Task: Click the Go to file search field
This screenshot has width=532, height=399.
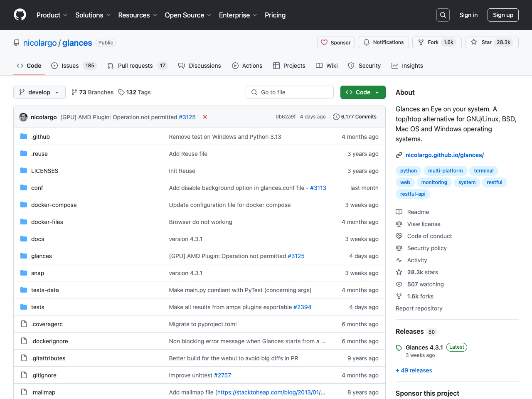Action: [x=290, y=92]
